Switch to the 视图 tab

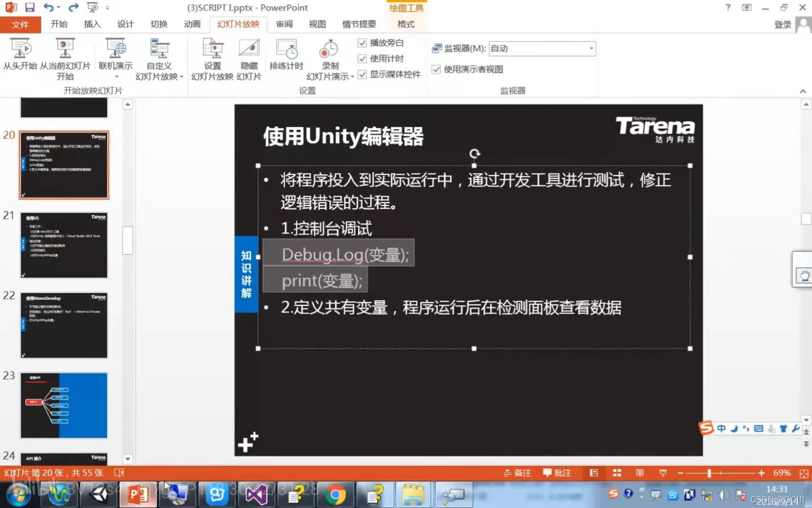point(317,24)
